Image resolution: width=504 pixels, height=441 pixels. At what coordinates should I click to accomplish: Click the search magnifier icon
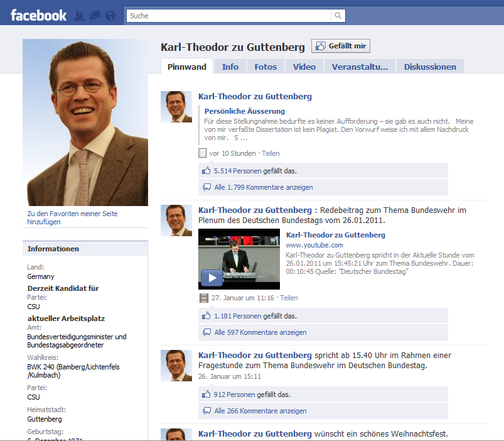338,16
